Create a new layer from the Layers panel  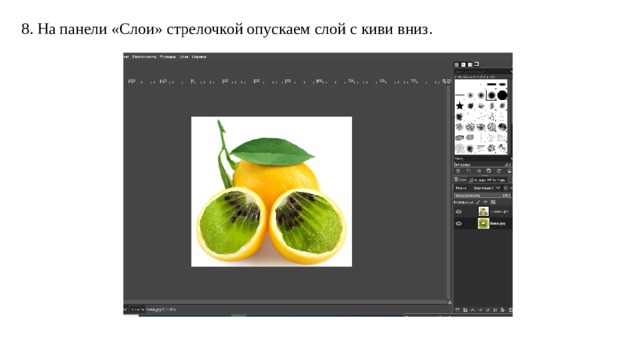pos(457,310)
